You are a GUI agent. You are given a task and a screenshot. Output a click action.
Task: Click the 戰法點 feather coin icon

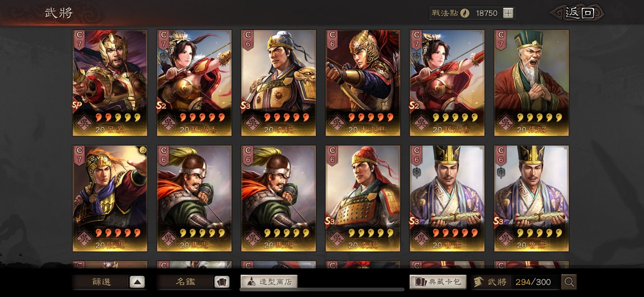pyautogui.click(x=465, y=13)
